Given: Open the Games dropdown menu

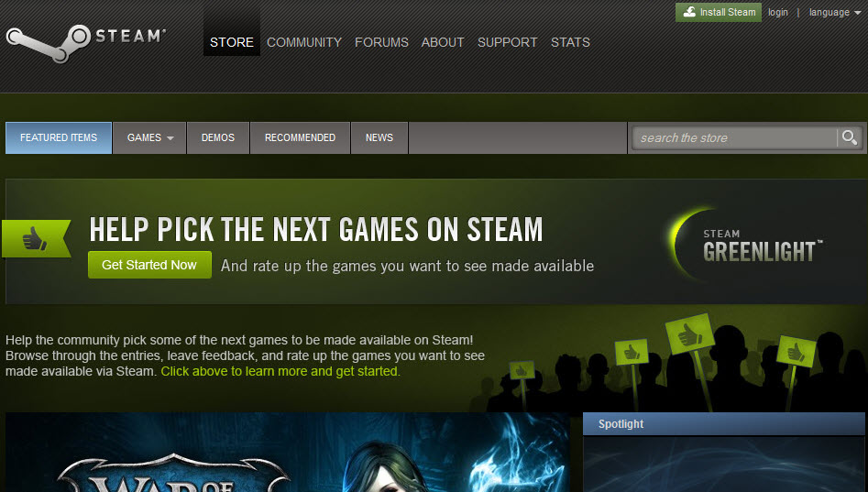Looking at the screenshot, I should click(149, 137).
